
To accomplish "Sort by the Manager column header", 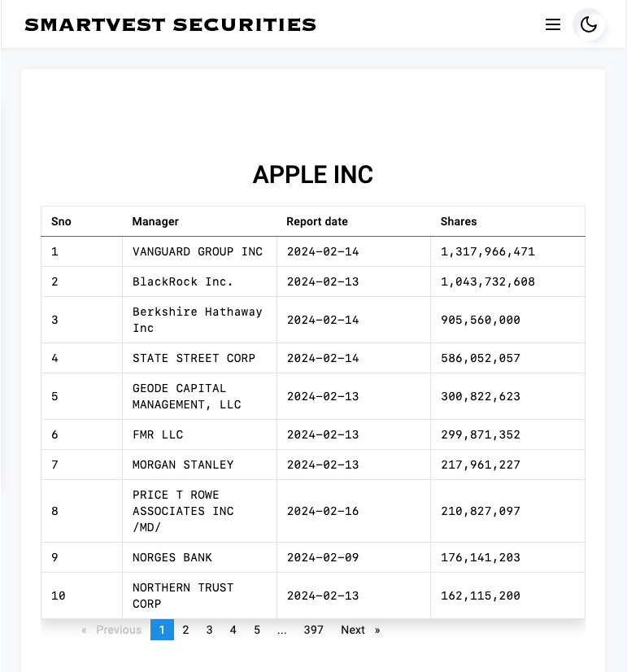I will coord(155,221).
